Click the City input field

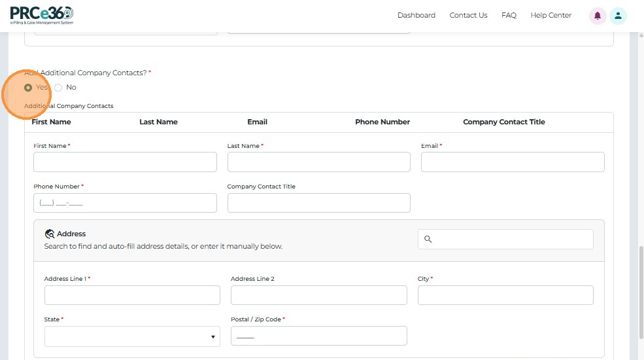click(x=505, y=295)
